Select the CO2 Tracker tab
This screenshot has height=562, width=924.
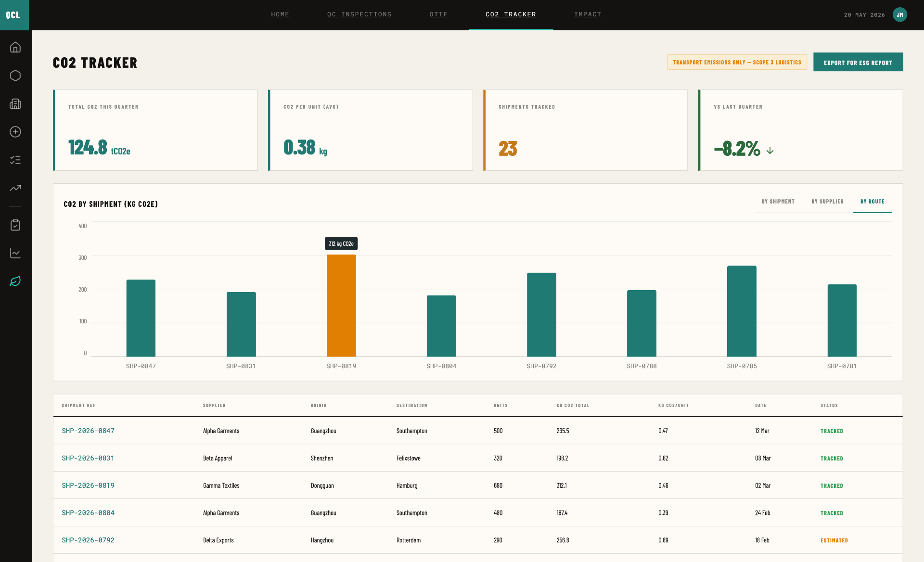pyautogui.click(x=511, y=14)
